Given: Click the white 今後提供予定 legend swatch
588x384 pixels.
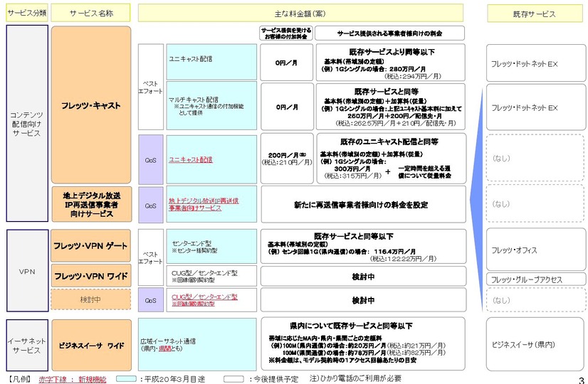Looking at the screenshot, I should [x=233, y=379].
